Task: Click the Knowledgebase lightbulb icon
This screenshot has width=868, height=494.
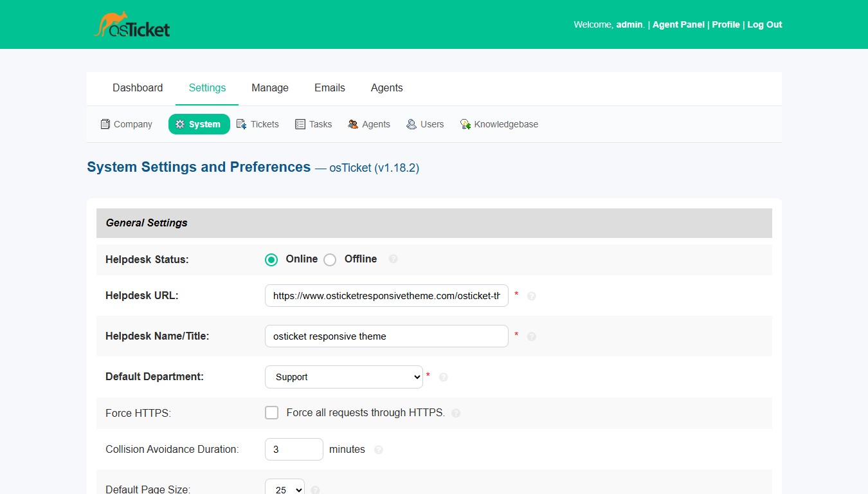Action: pos(466,124)
